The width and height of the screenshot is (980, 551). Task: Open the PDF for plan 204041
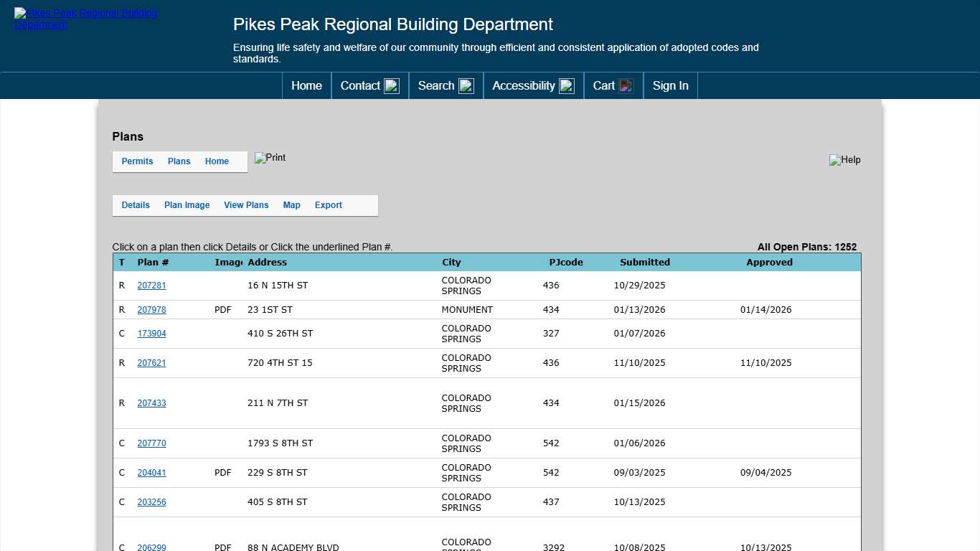(222, 472)
